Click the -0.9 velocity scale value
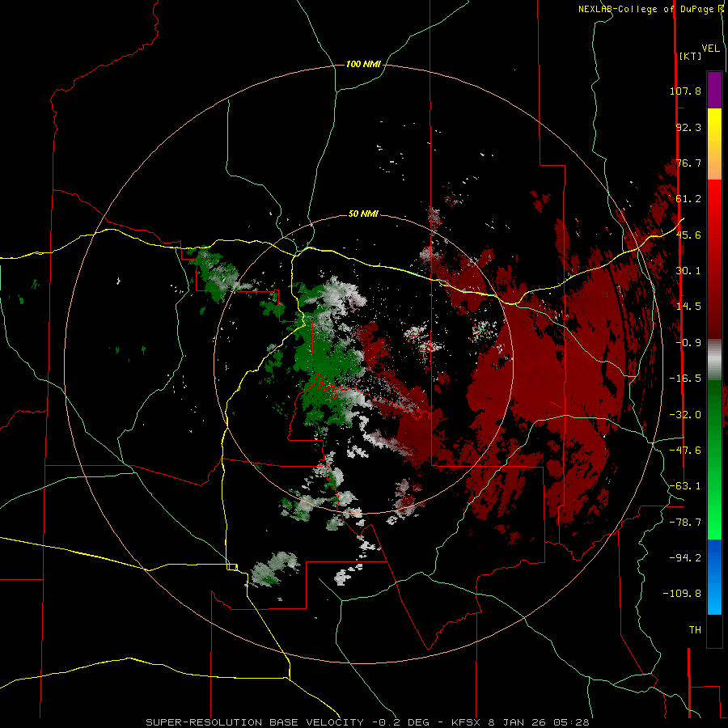The width and height of the screenshot is (728, 728). [688, 343]
